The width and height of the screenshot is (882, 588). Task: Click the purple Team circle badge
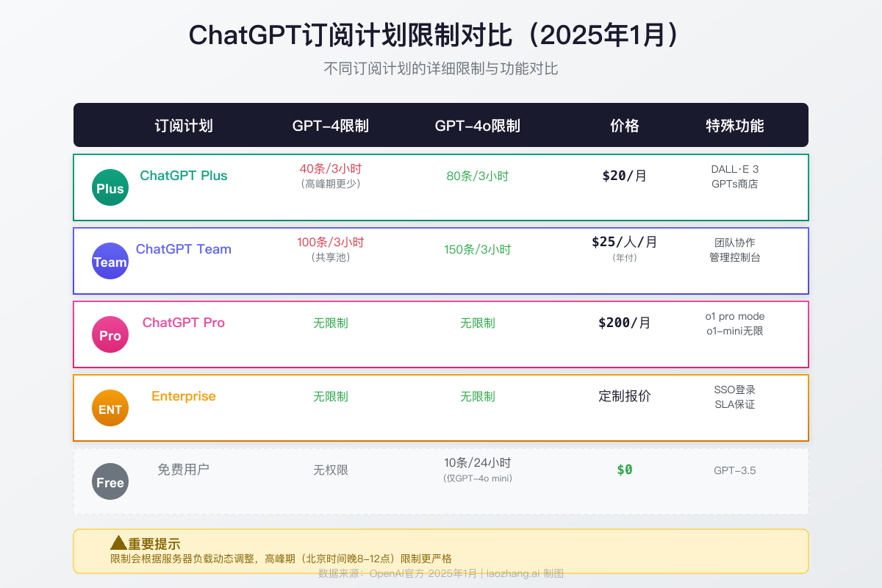(x=110, y=261)
